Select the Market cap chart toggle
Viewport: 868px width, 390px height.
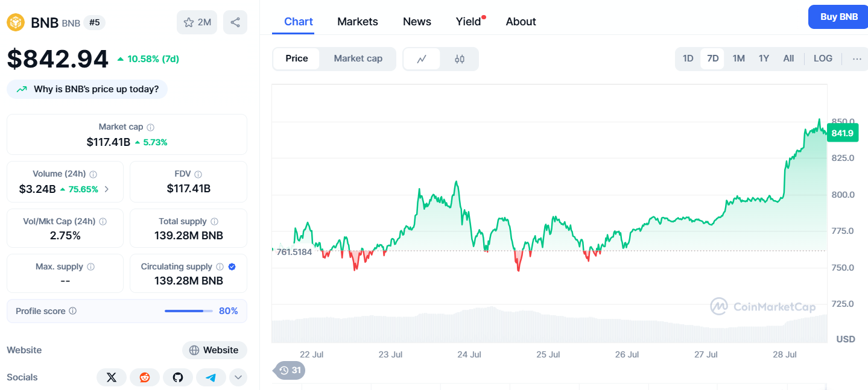pos(358,58)
